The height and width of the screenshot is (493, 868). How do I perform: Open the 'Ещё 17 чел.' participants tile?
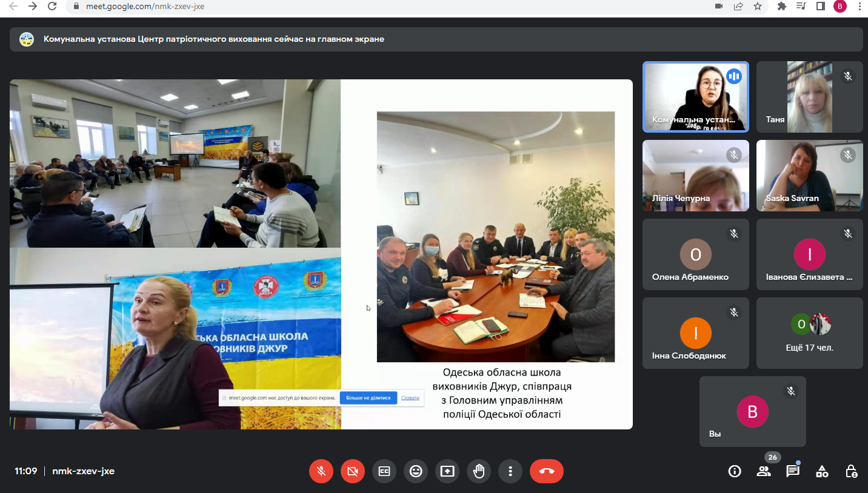[809, 333]
